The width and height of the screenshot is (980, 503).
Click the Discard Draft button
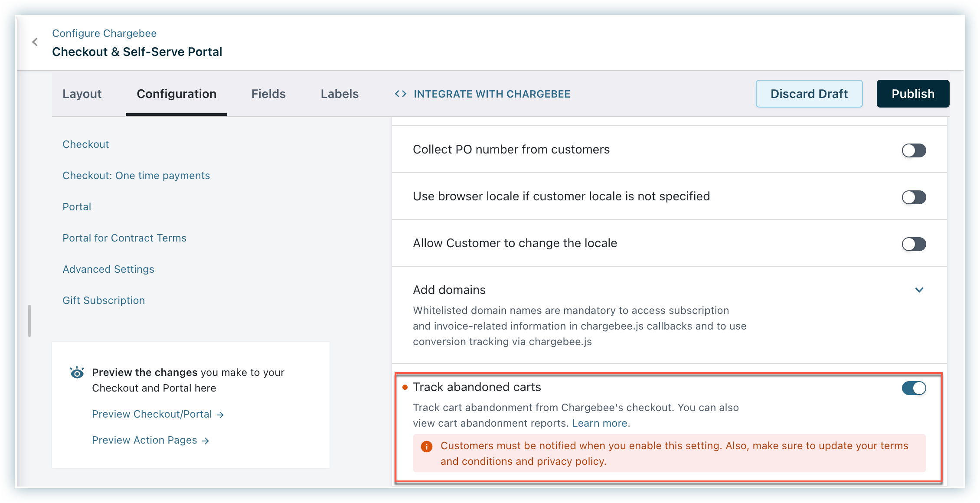point(809,94)
